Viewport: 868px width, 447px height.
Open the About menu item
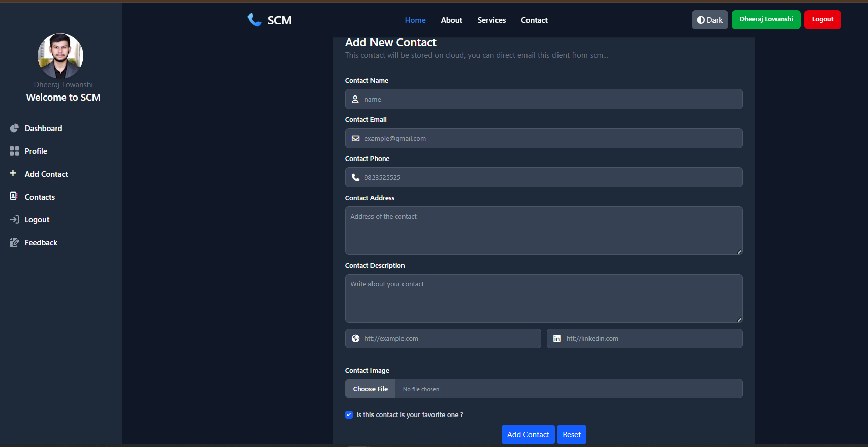(451, 20)
